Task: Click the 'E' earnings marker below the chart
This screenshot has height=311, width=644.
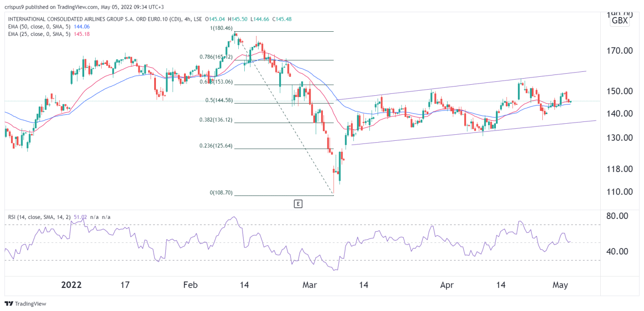Action: (299, 203)
